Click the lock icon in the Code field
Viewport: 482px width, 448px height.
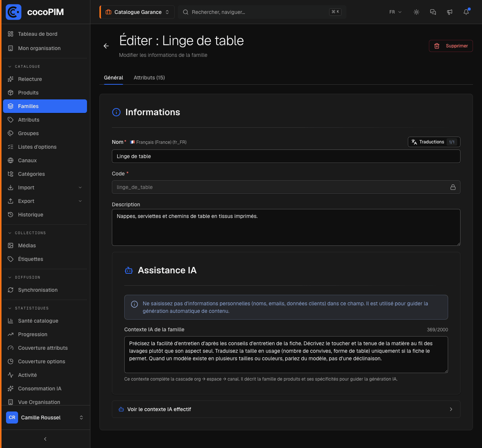(x=453, y=187)
